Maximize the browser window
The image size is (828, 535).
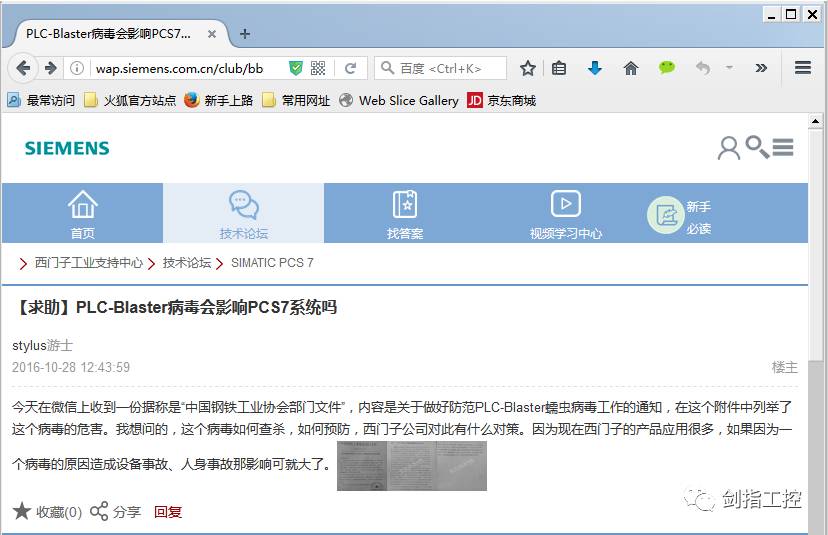(791, 14)
